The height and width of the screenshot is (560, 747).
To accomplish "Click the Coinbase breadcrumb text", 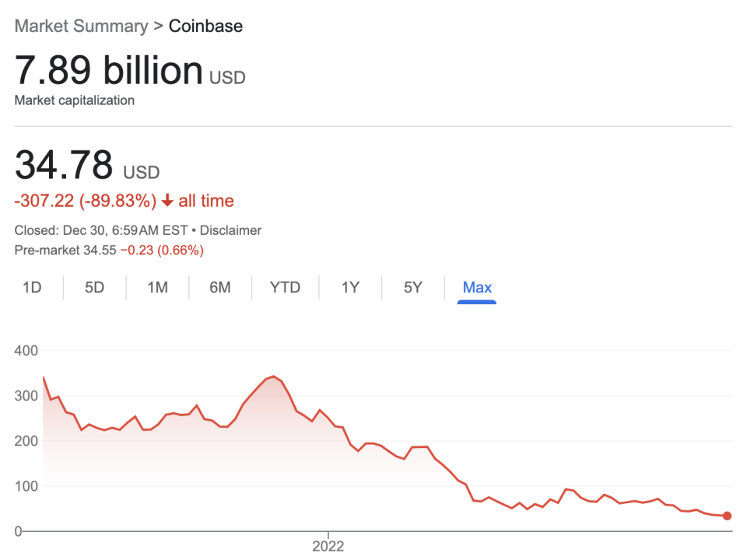I will pyautogui.click(x=206, y=26).
